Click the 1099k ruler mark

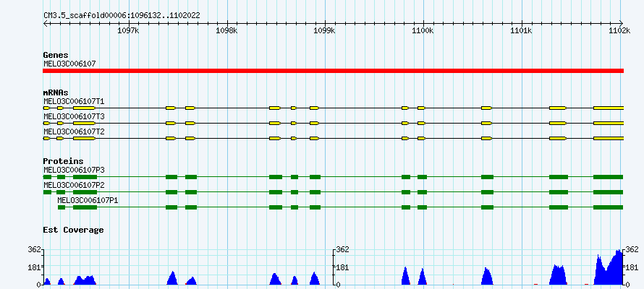tap(326, 31)
